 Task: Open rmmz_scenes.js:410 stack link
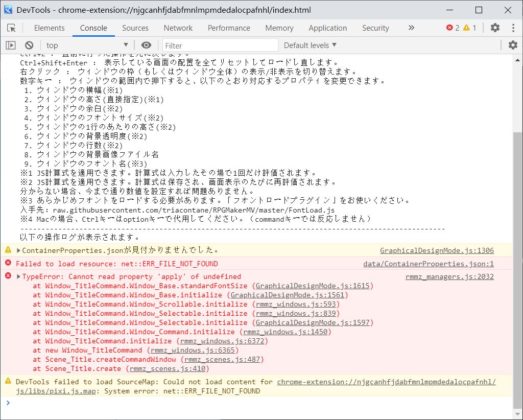click(168, 368)
